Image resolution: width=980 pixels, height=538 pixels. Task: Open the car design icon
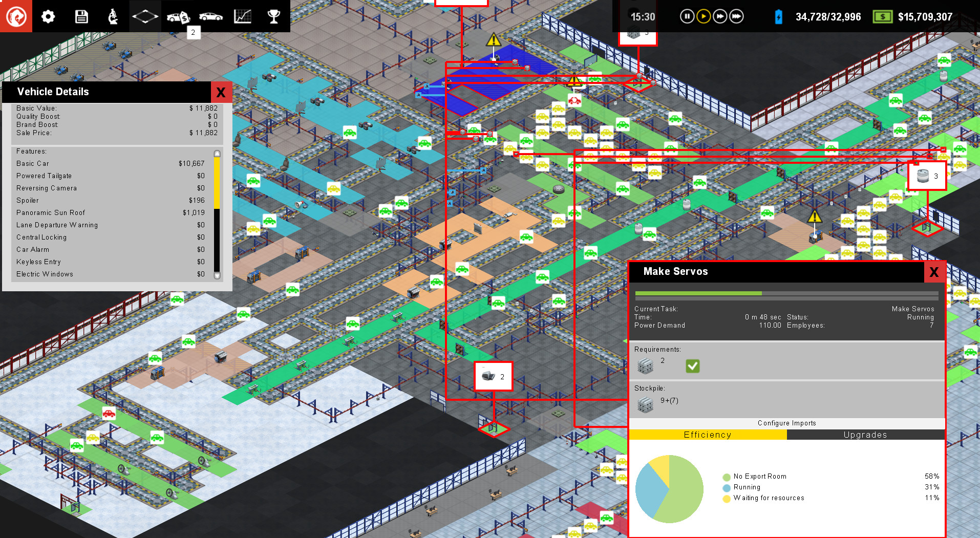[210, 16]
